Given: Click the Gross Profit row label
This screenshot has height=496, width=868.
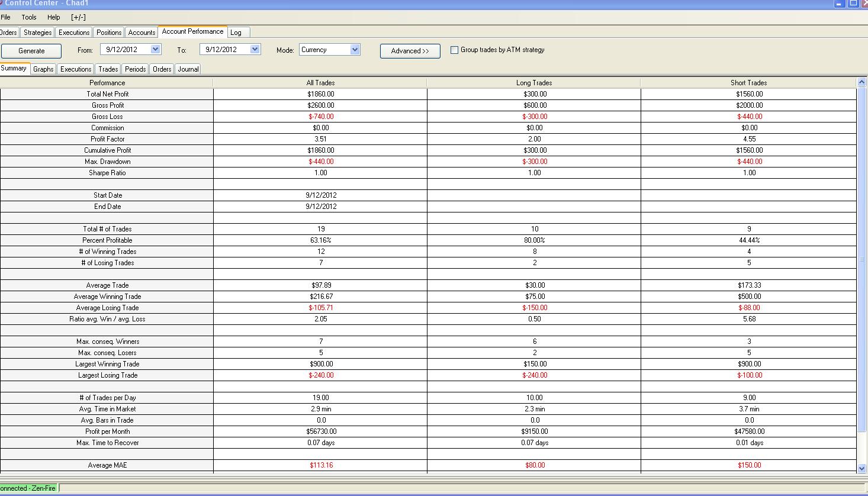Looking at the screenshot, I should (x=108, y=105).
